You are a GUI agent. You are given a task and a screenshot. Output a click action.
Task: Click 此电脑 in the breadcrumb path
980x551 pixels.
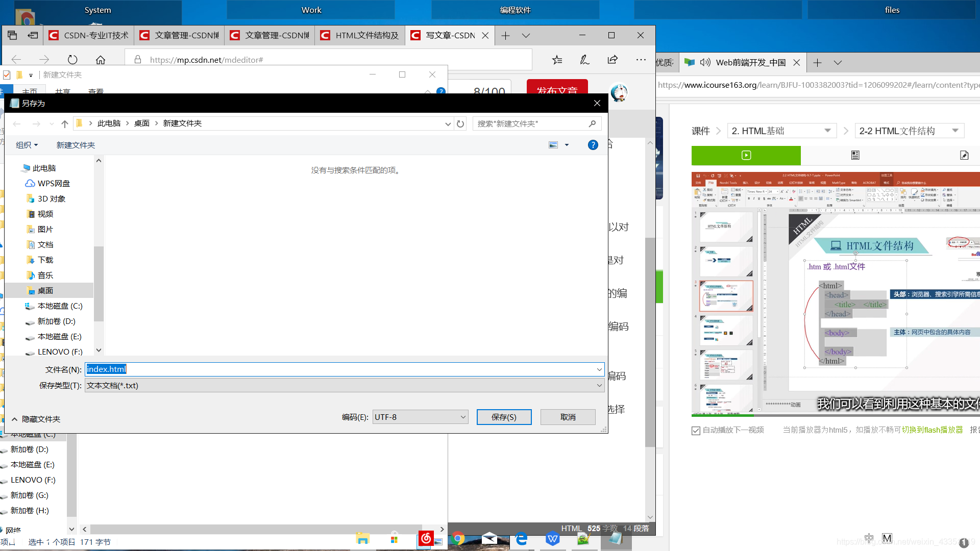pos(109,123)
